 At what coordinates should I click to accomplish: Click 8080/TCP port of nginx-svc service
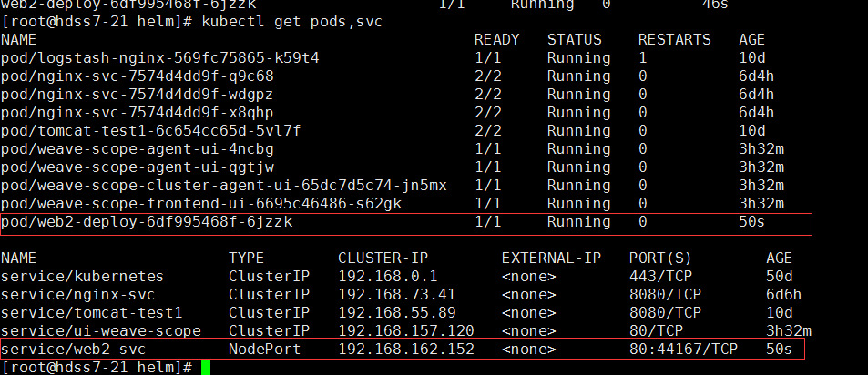tap(666, 295)
